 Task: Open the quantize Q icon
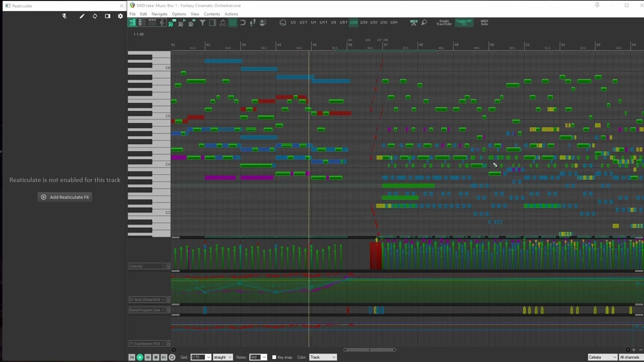tap(283, 23)
